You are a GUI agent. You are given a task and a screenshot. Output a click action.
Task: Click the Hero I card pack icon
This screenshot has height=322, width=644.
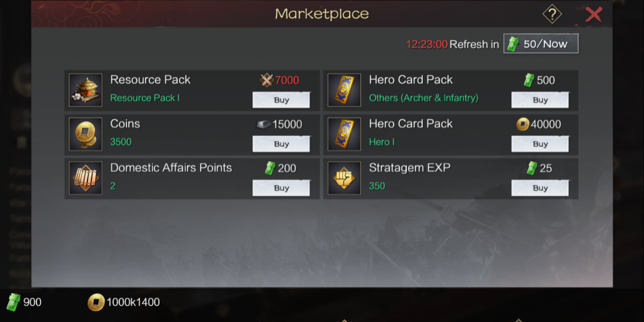pos(344,134)
